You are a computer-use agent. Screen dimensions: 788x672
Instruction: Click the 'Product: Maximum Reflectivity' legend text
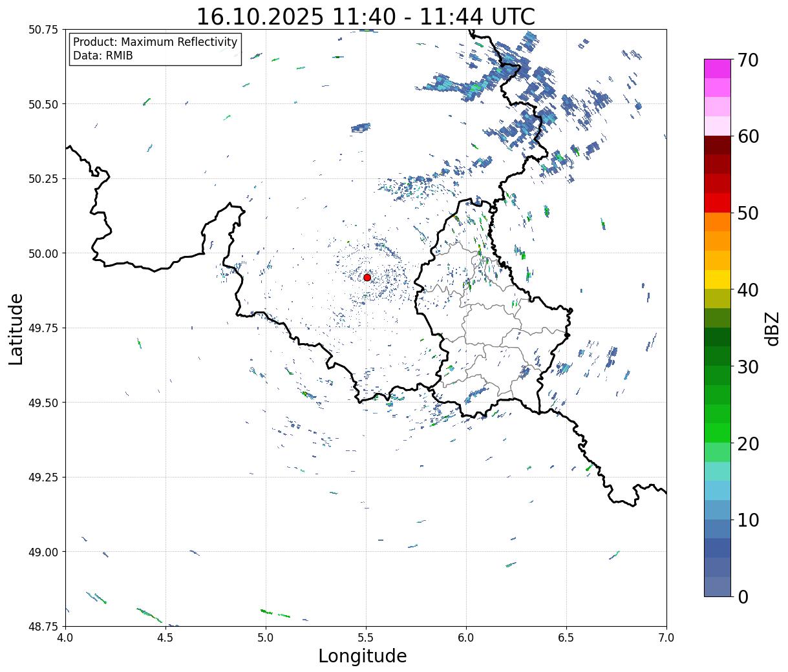155,42
